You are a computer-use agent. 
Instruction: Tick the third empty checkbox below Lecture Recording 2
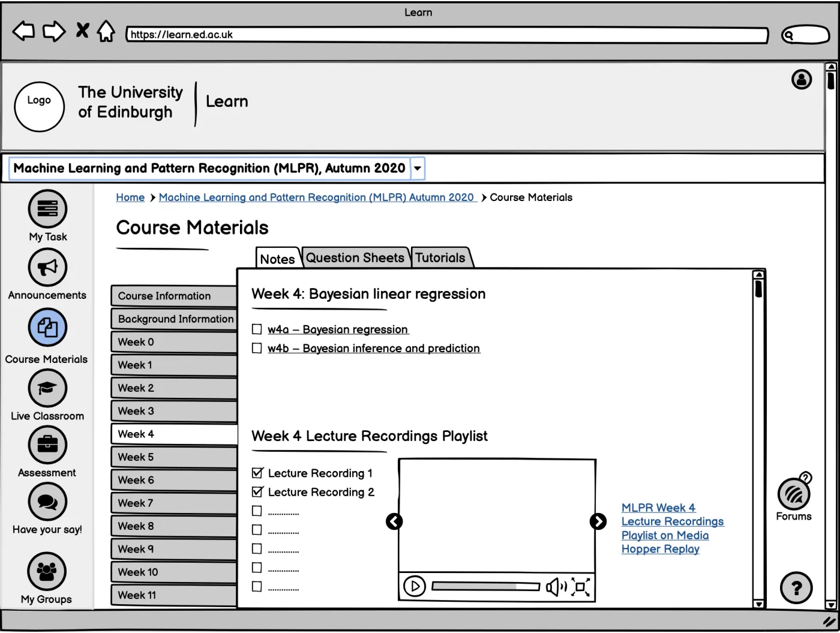click(257, 549)
